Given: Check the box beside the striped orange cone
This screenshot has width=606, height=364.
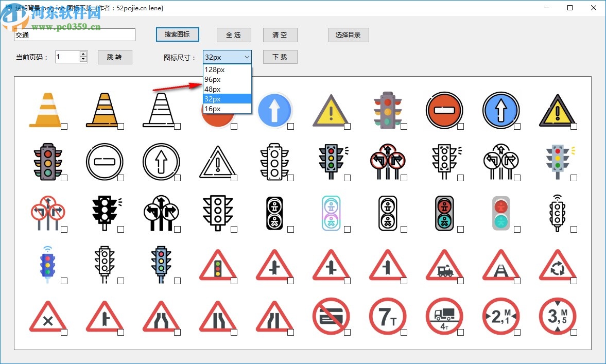Looking at the screenshot, I should 120,126.
